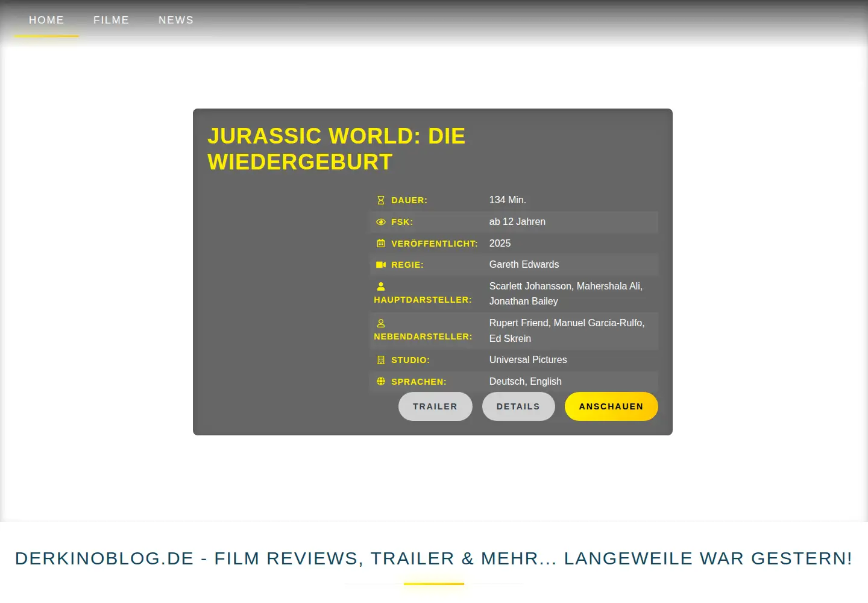This screenshot has width=868, height=603.
Task: Select the duration value 134 Min.
Action: [508, 200]
